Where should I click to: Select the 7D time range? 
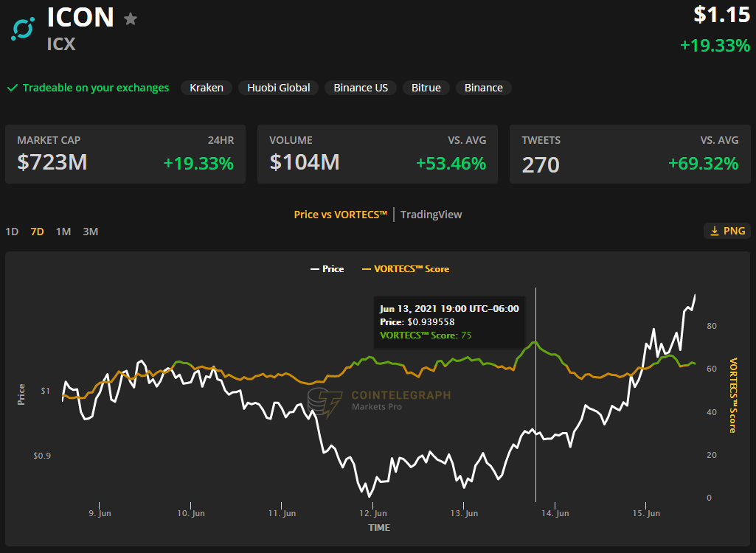click(37, 232)
